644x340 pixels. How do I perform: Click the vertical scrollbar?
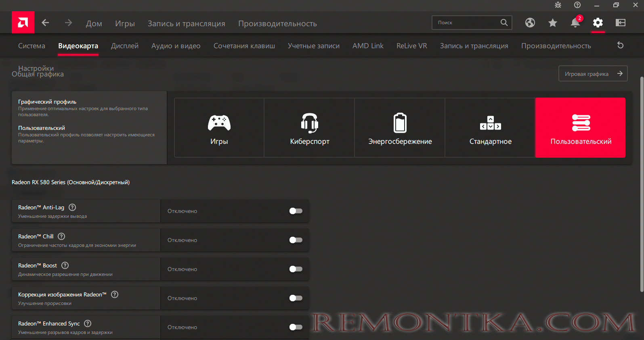coord(642,184)
